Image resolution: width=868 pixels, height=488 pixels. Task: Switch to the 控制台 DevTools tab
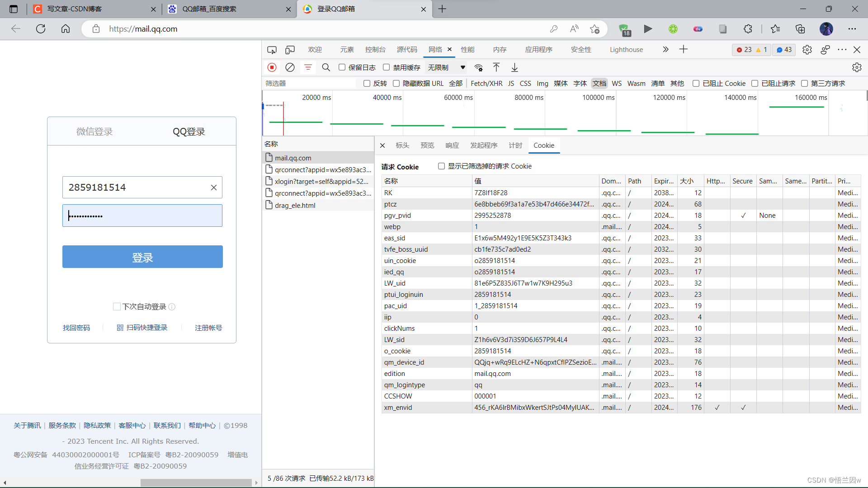tap(375, 50)
